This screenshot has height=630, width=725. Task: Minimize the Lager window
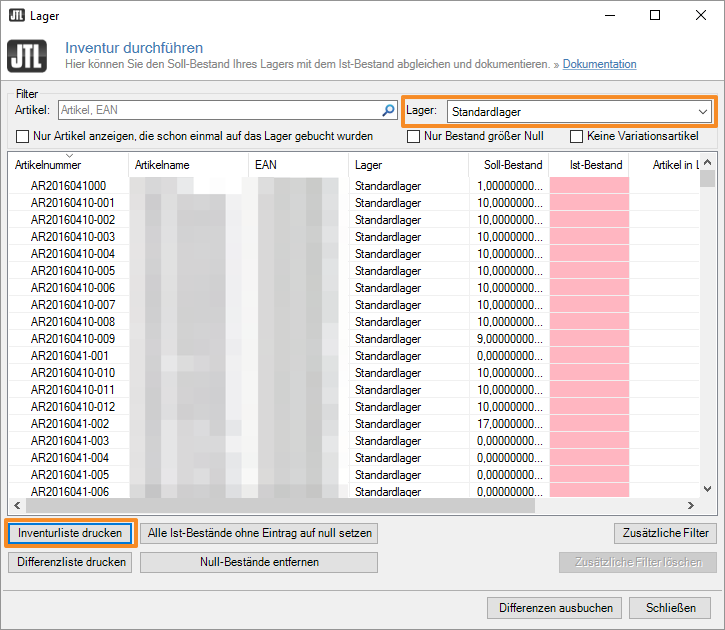tap(610, 15)
